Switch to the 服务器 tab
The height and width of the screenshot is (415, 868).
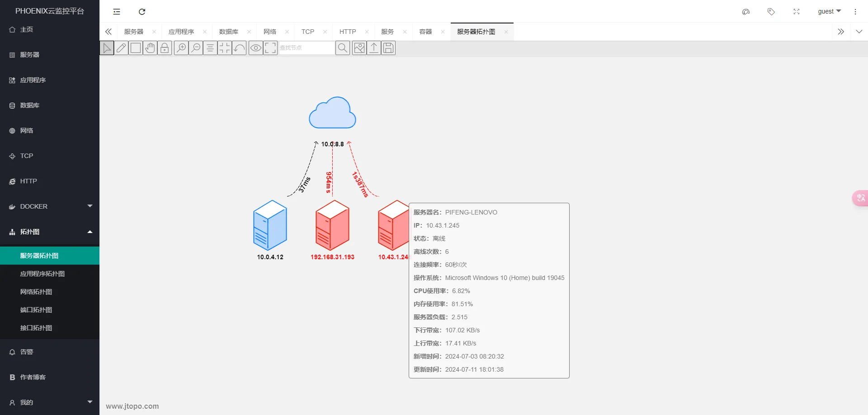[x=134, y=32]
